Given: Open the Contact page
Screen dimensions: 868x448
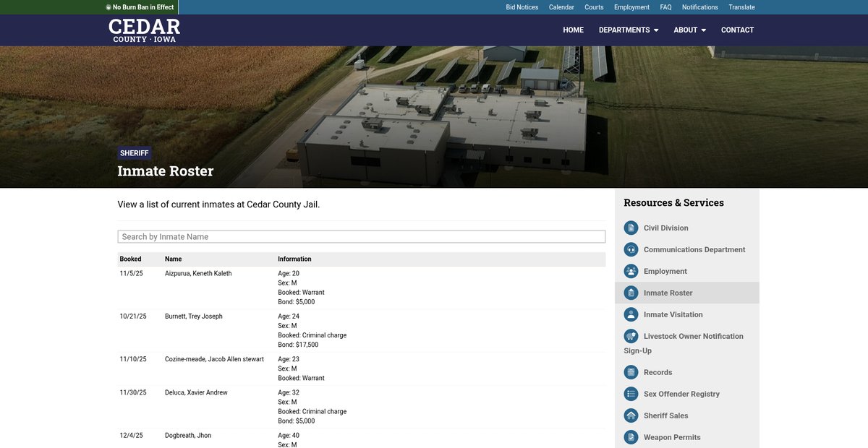Looking at the screenshot, I should [x=737, y=30].
